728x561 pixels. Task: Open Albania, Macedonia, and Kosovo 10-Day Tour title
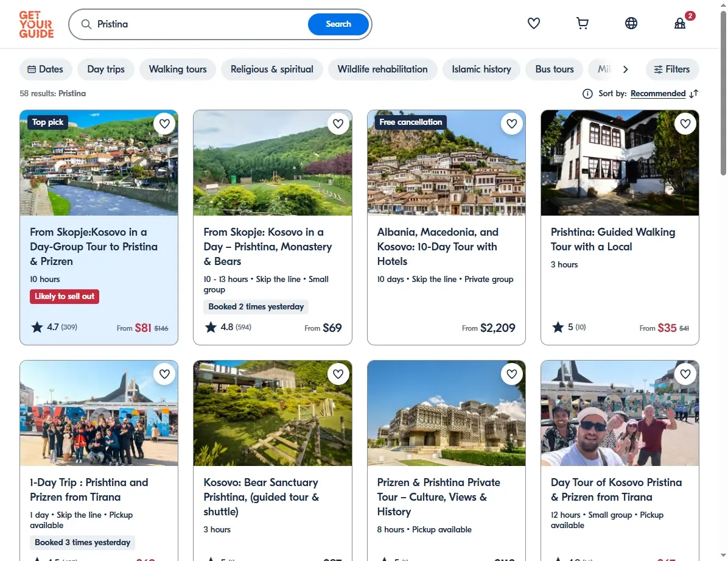pos(438,247)
